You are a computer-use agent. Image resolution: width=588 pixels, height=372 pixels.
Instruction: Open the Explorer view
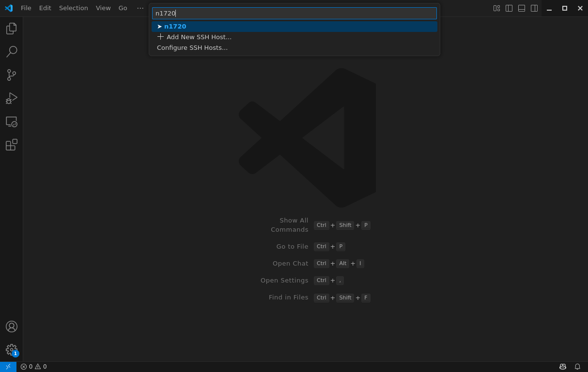(x=12, y=29)
